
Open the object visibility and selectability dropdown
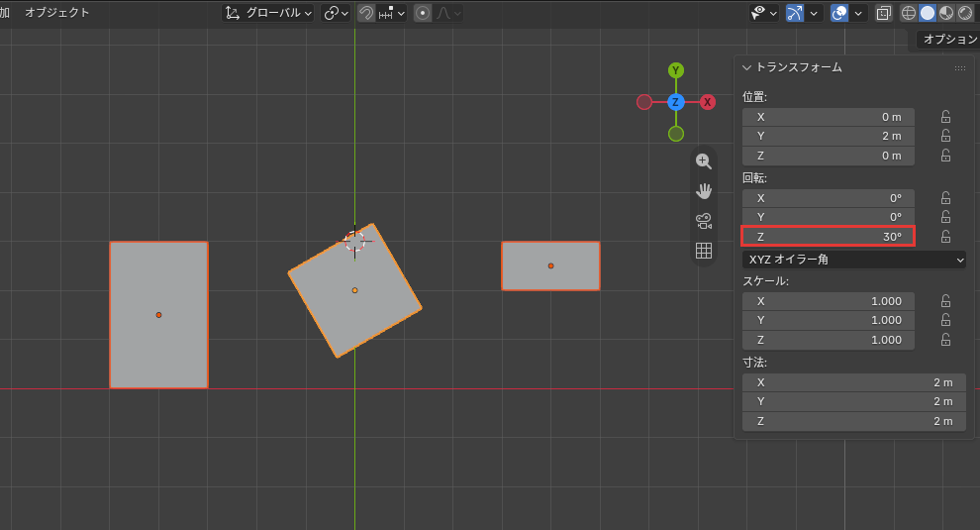point(764,13)
